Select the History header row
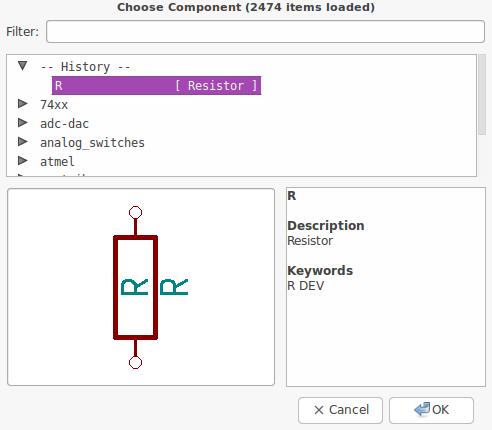 [85, 67]
